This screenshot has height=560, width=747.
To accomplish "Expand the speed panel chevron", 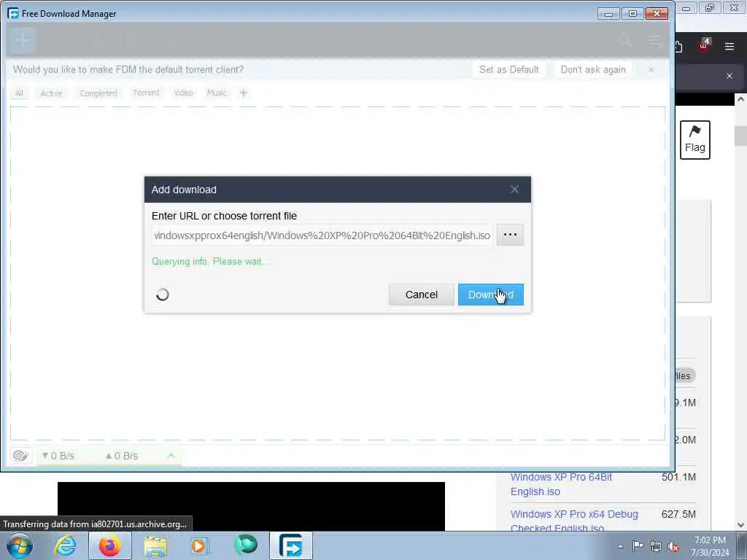I will click(171, 456).
